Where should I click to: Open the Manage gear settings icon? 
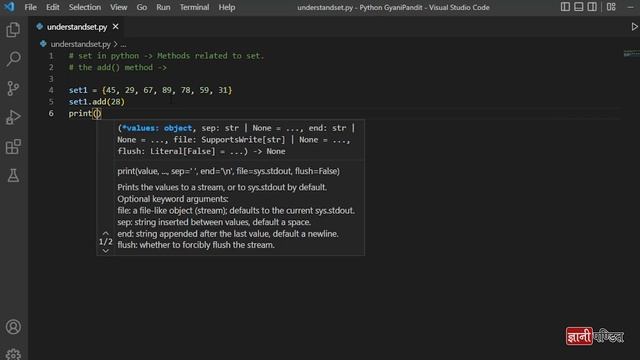pyautogui.click(x=13, y=354)
